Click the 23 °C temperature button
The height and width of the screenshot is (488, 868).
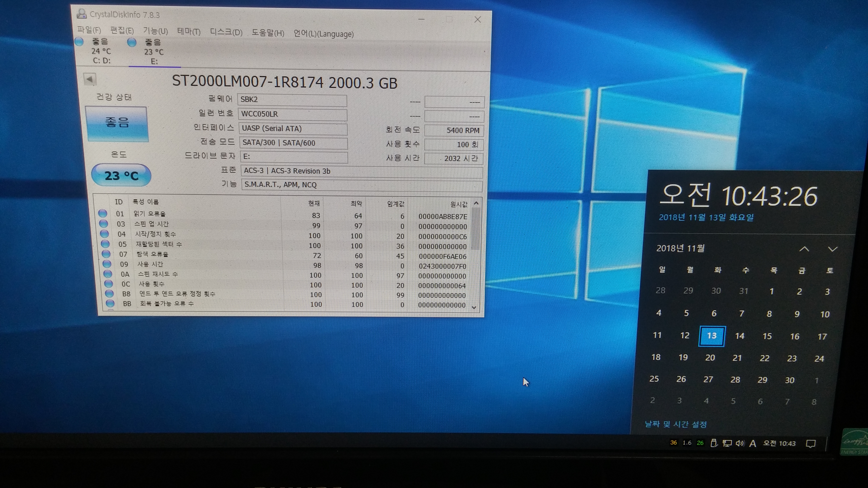point(121,175)
